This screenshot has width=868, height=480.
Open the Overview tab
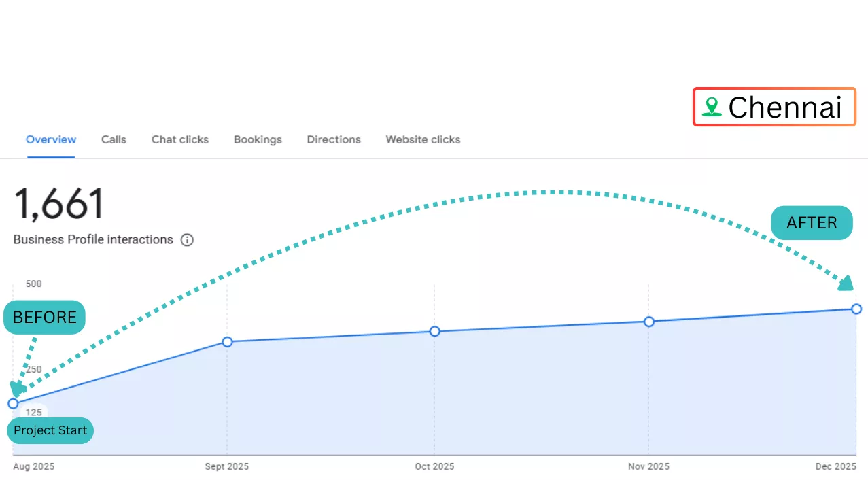click(51, 139)
